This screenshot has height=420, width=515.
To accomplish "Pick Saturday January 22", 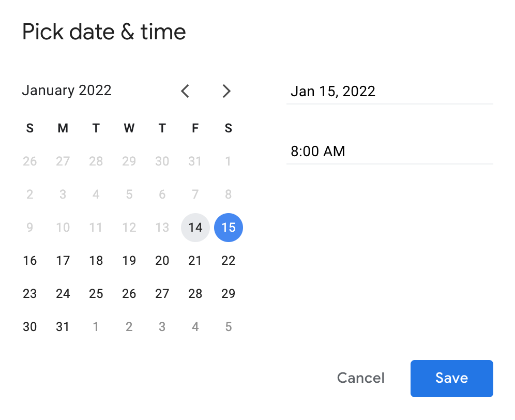I will [229, 261].
